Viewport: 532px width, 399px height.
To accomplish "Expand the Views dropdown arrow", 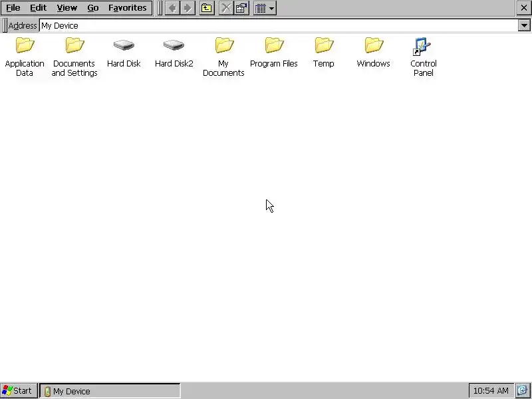I will tap(272, 8).
